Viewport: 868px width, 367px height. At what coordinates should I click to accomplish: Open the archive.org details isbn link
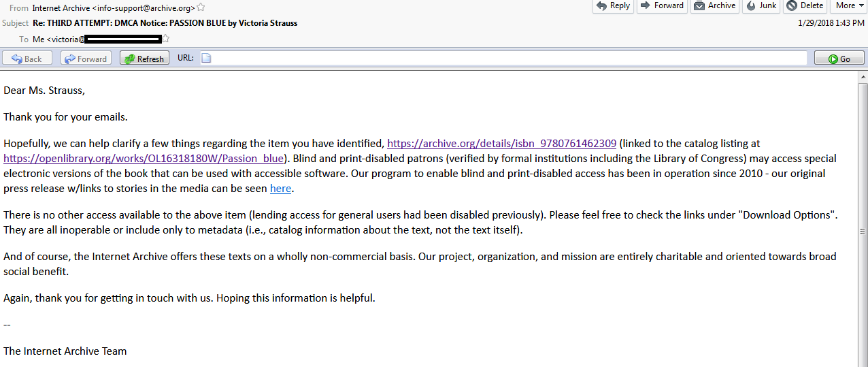[501, 144]
